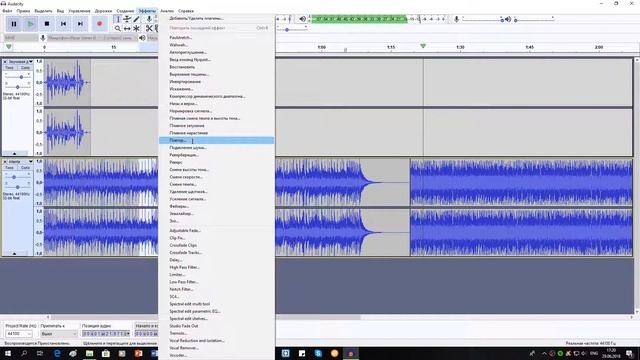This screenshot has height=360, width=640.
Task: Collapse the silenta track with its arrow
Action: (x=14, y=253)
